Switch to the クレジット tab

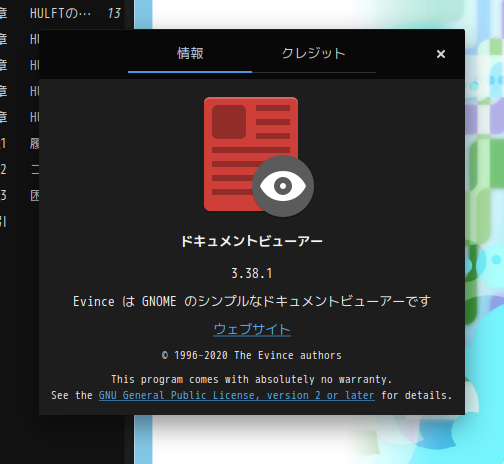click(x=314, y=54)
